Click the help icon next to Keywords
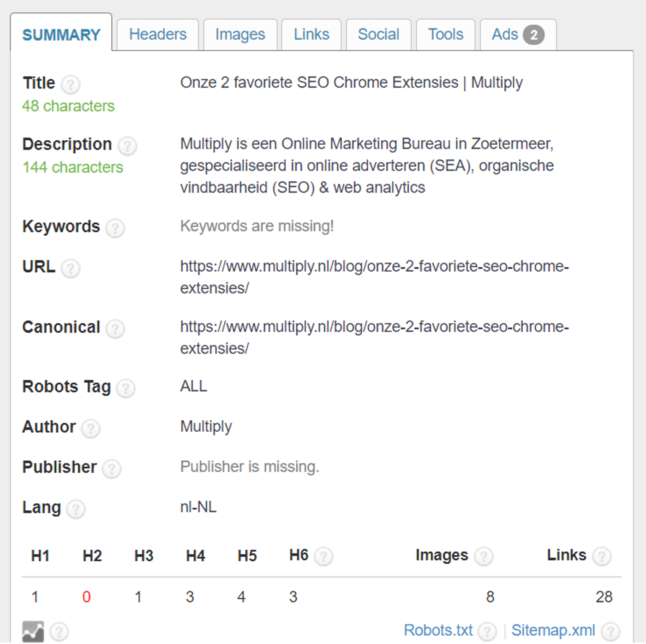The image size is (646, 644). 115,228
